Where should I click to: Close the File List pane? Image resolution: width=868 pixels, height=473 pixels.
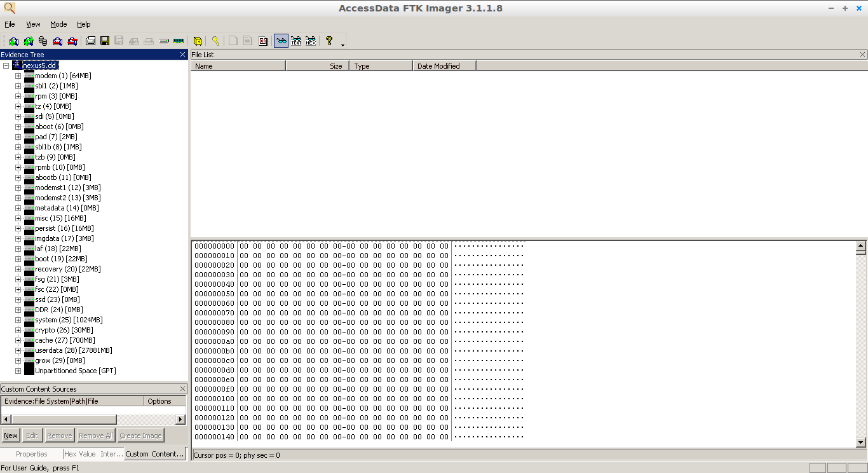pyautogui.click(x=862, y=55)
